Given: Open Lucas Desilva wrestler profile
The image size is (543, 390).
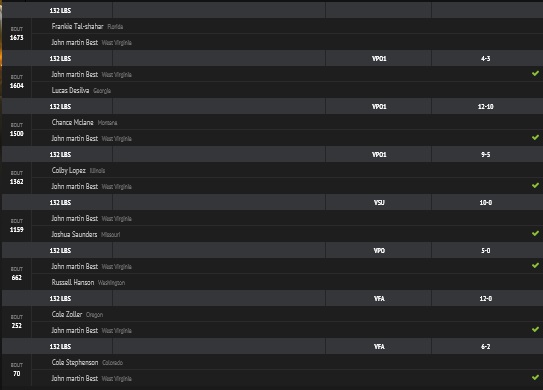Looking at the screenshot, I should [x=70, y=90].
